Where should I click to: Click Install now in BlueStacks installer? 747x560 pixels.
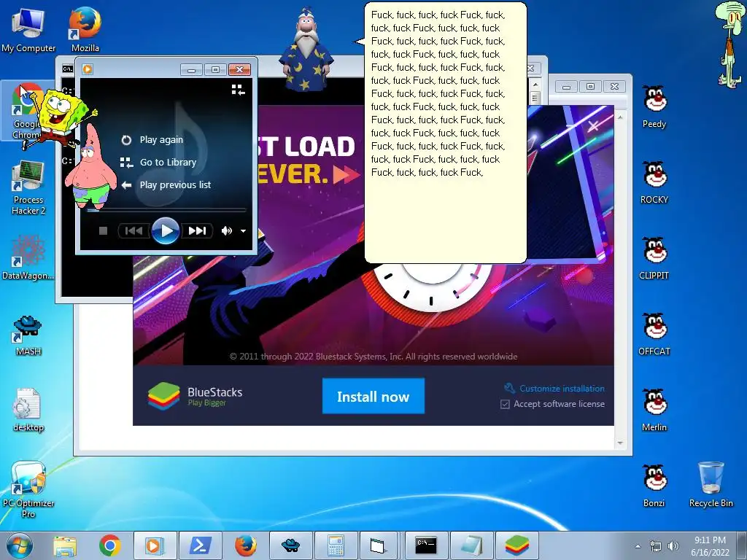tap(373, 396)
